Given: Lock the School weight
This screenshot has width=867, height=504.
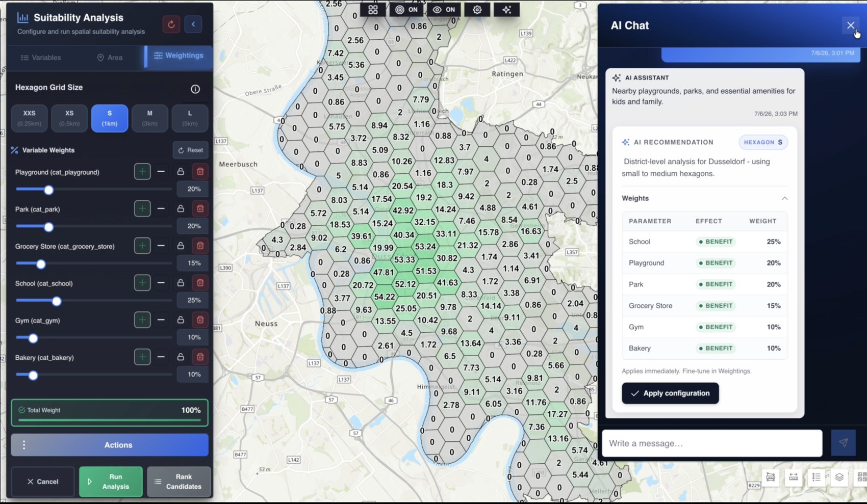Looking at the screenshot, I should tap(181, 283).
